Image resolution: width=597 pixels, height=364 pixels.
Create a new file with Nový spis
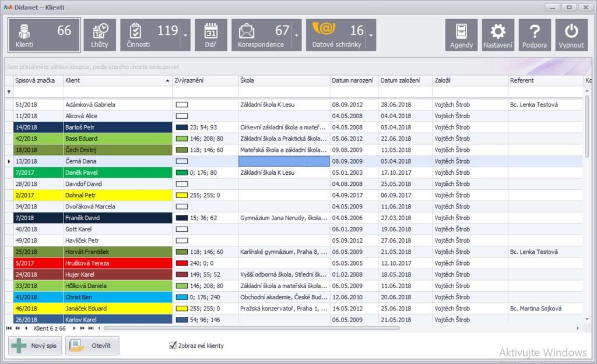pos(35,345)
